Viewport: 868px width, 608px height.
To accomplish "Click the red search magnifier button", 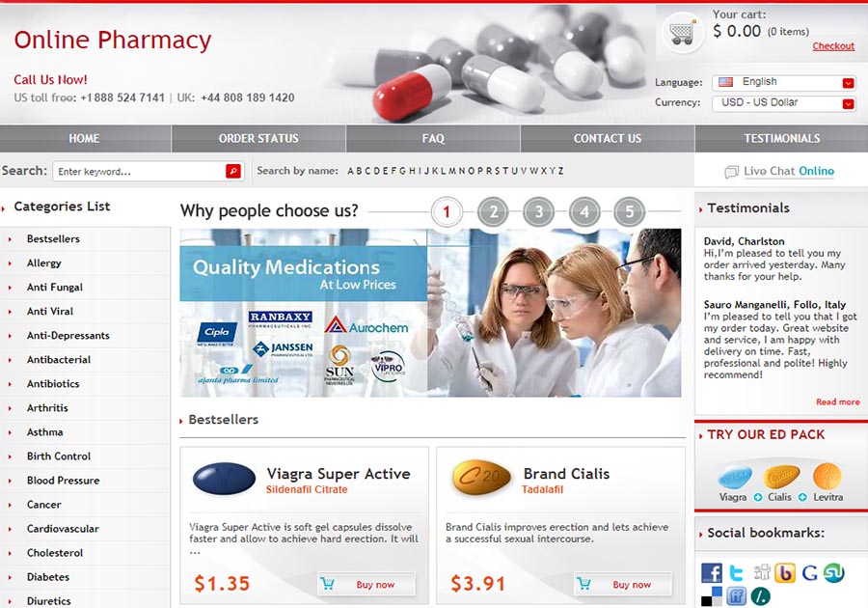I will (x=233, y=171).
